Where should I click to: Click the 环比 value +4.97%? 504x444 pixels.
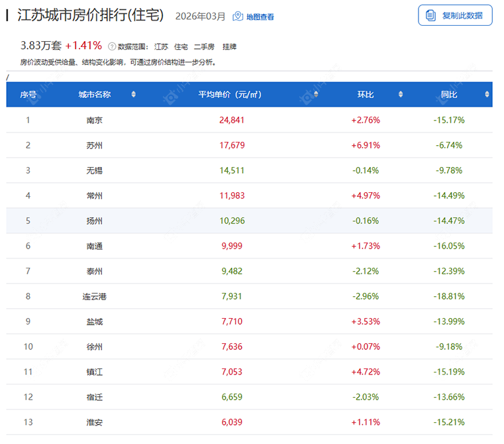pos(366,195)
